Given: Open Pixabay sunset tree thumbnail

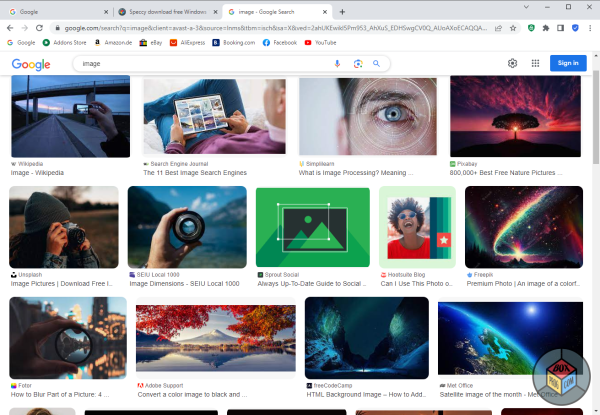Looking at the screenshot, I should pyautogui.click(x=515, y=116).
